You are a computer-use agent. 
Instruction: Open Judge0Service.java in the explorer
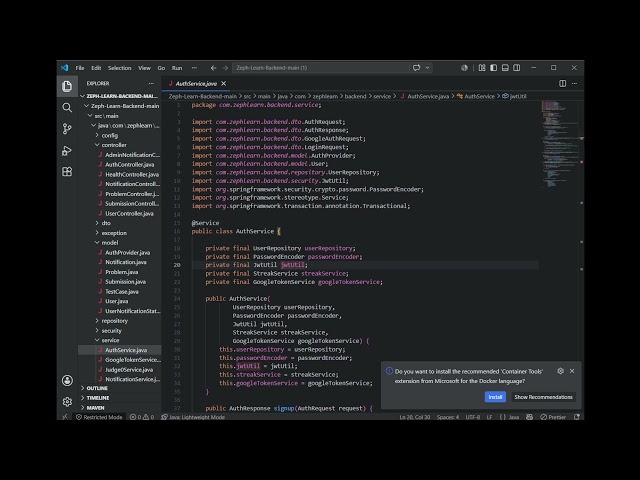click(120, 369)
